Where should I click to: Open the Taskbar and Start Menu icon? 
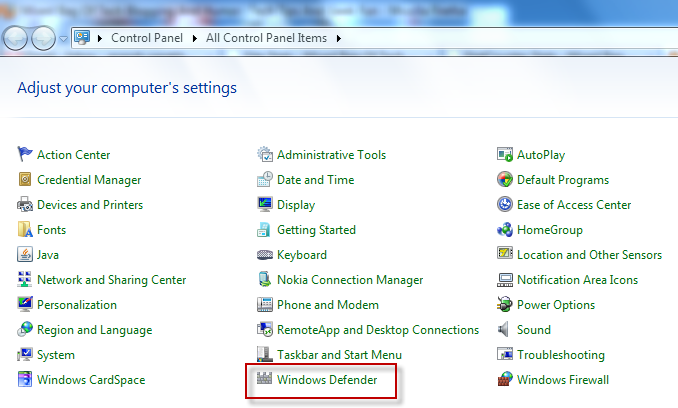[x=265, y=354]
